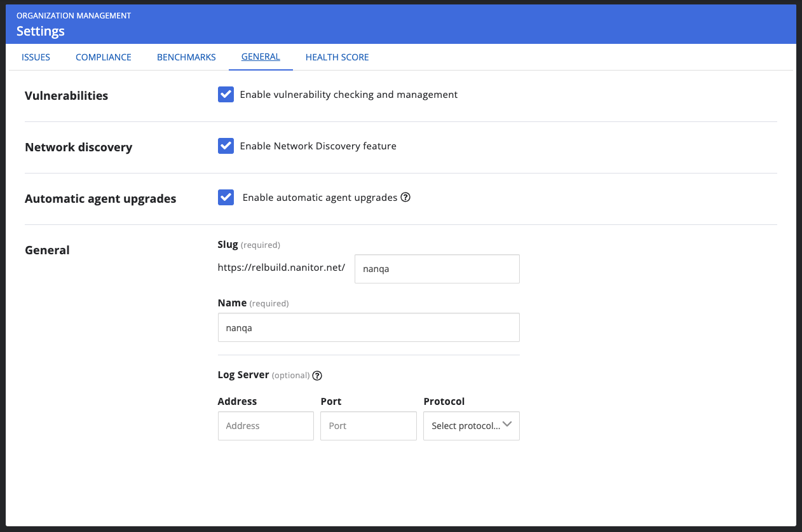Click the 'Enable automatic agent upgrades' label text
802x532 pixels.
click(x=320, y=198)
